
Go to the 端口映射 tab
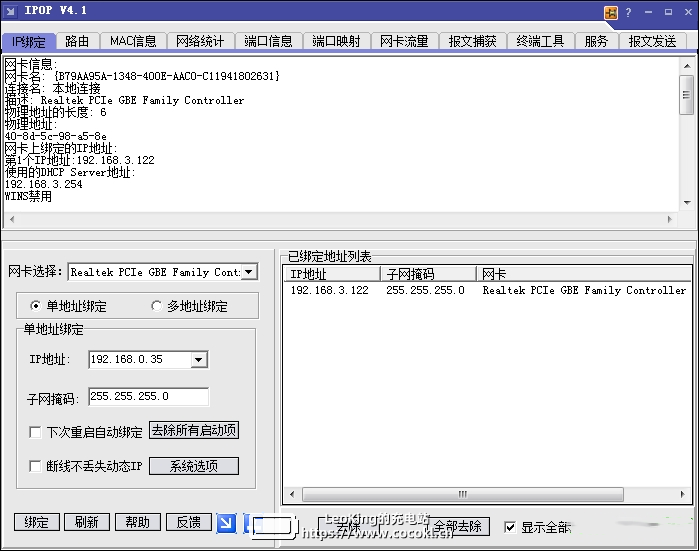click(337, 41)
